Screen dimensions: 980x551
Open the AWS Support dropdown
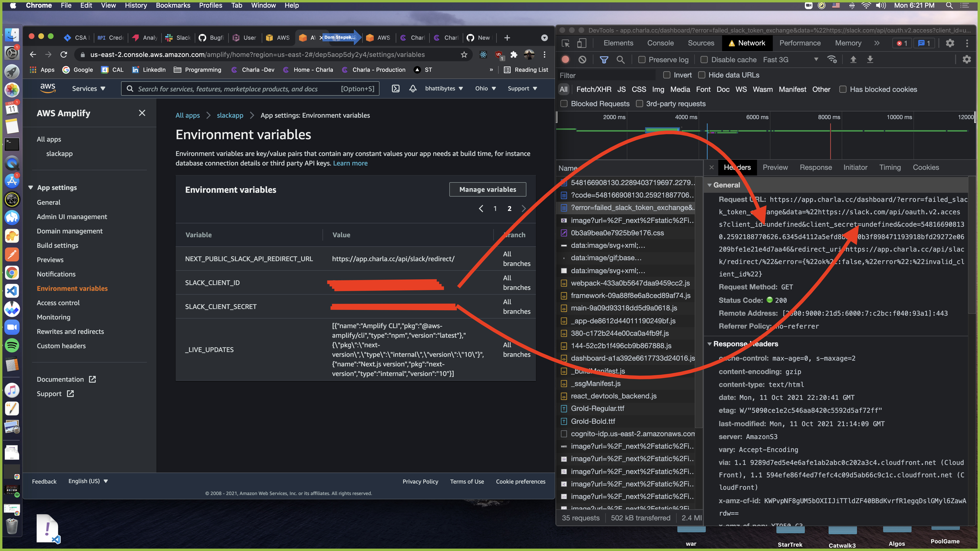pos(522,88)
